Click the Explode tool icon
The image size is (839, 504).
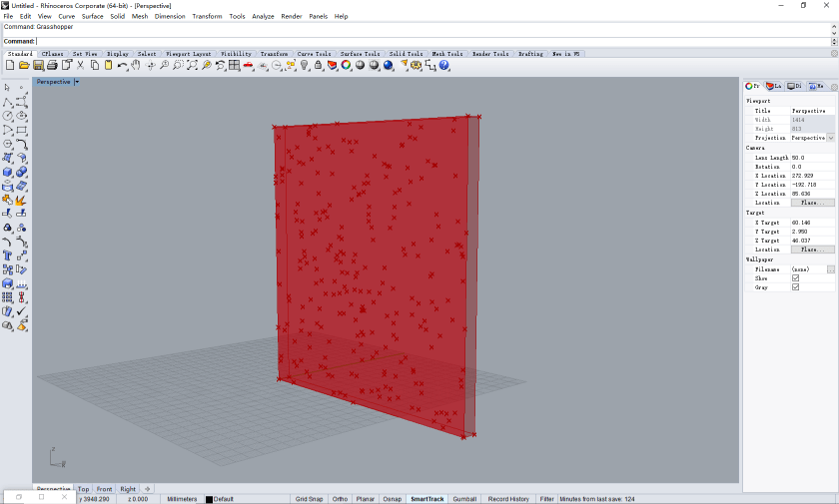21,200
